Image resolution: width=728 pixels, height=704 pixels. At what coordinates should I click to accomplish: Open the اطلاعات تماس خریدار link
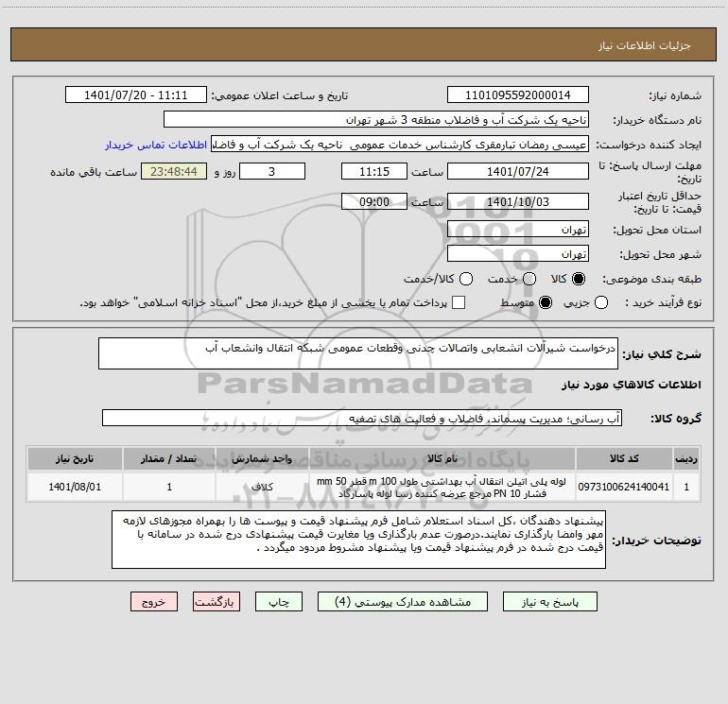[x=156, y=145]
